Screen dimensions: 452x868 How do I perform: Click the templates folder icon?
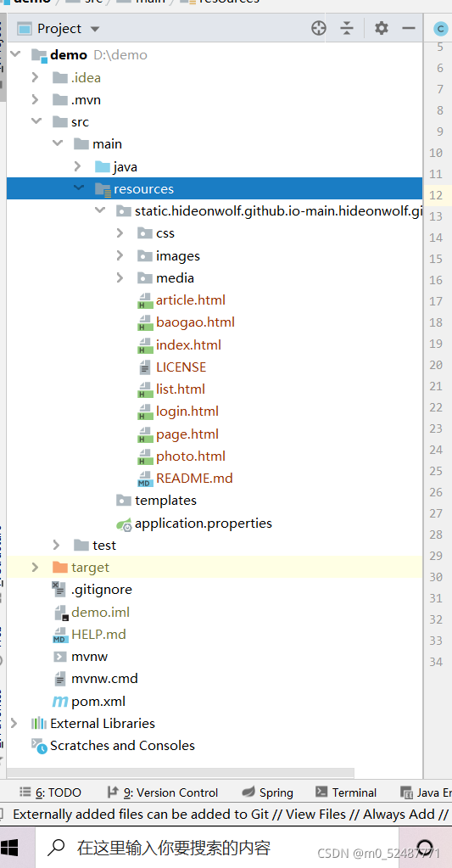(123, 501)
